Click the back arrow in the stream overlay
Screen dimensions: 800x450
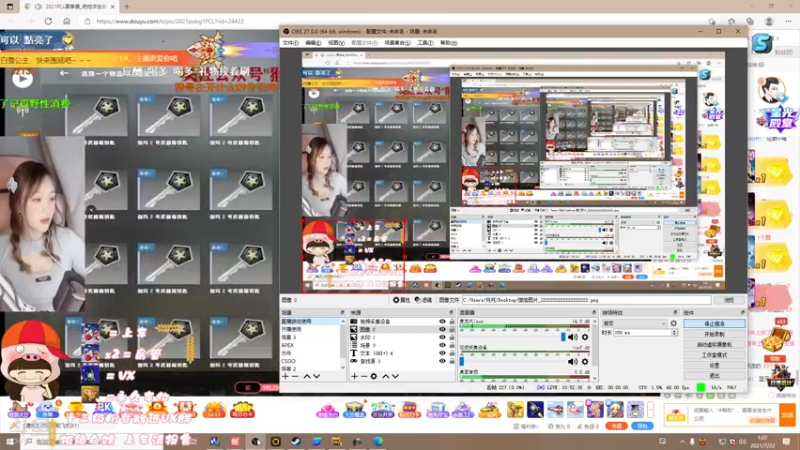[64, 73]
